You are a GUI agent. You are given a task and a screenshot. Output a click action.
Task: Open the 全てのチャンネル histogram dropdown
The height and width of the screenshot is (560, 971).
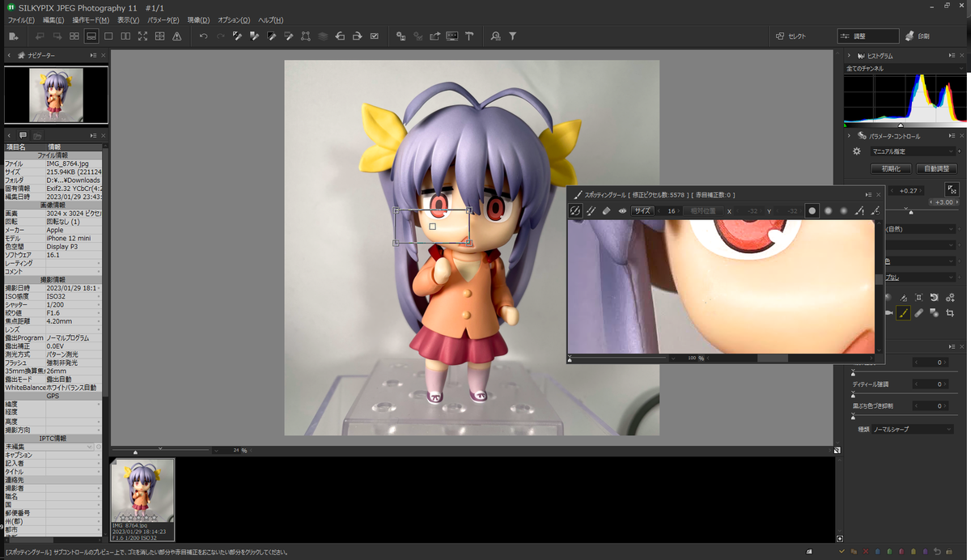[905, 69]
